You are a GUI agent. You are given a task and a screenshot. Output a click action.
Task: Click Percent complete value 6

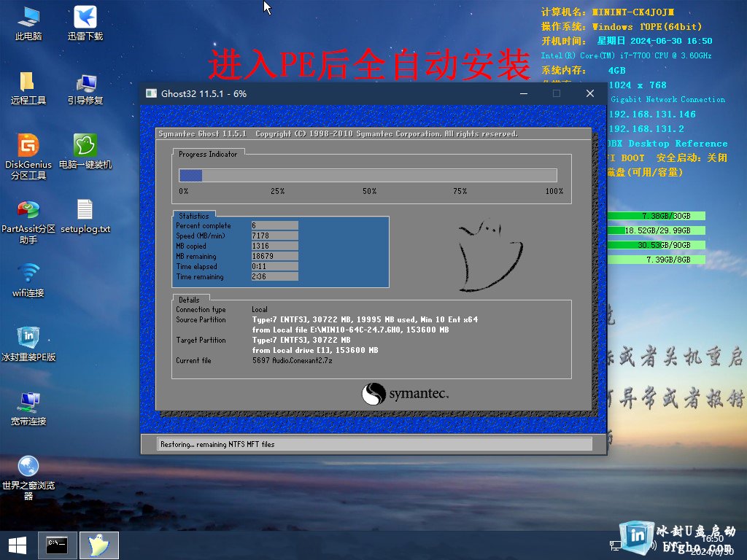coord(275,225)
